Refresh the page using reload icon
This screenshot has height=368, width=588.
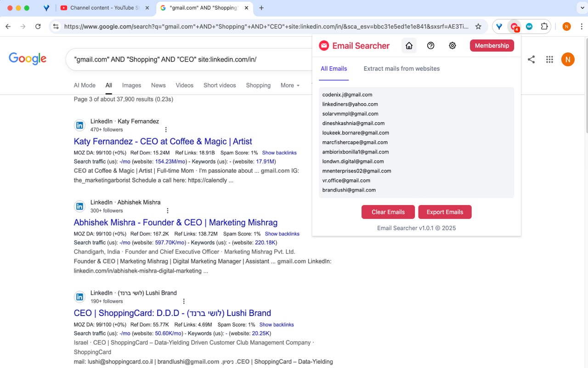38,26
